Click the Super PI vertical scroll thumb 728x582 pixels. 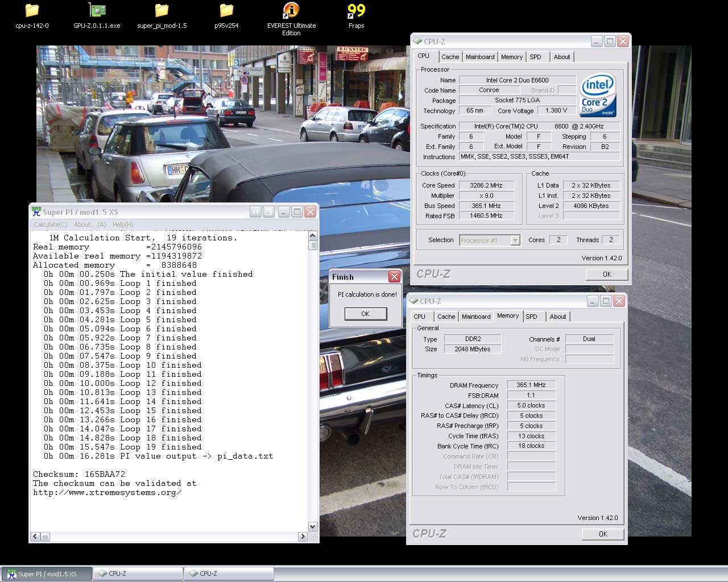tap(312, 245)
